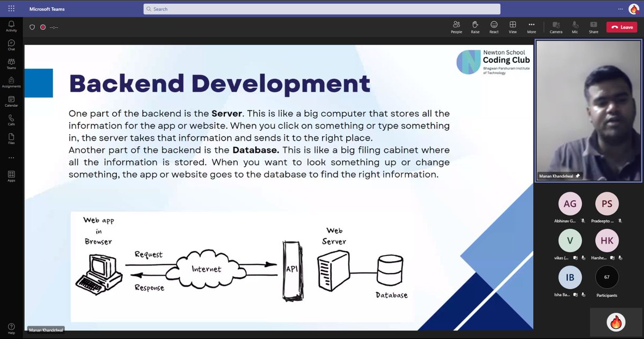Select the V participant avatar

(570, 241)
